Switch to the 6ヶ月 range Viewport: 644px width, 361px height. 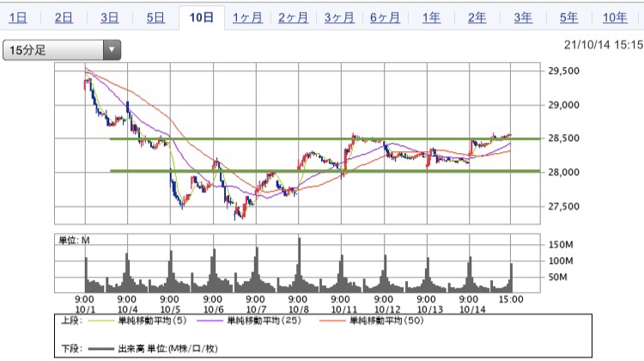pyautogui.click(x=385, y=17)
